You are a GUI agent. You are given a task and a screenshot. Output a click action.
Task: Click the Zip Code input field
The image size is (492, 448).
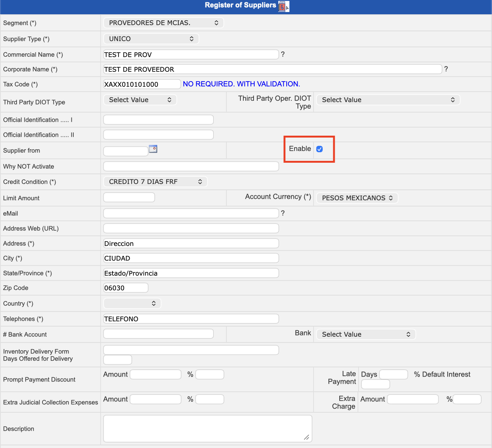(x=126, y=288)
